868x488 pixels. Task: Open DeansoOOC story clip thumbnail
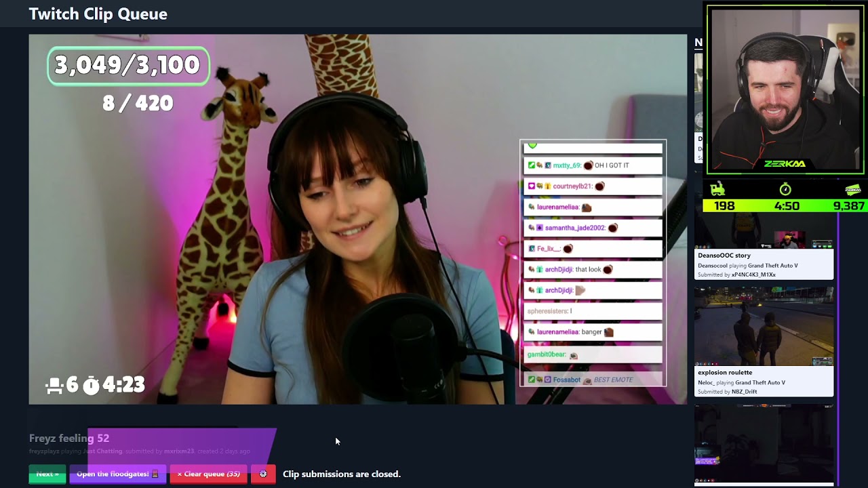pyautogui.click(x=764, y=231)
